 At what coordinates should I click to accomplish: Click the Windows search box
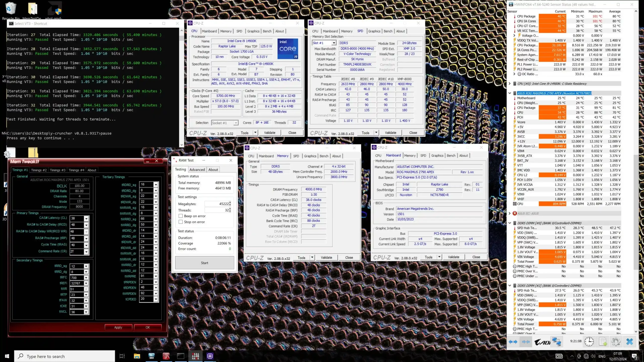[x=64, y=356]
